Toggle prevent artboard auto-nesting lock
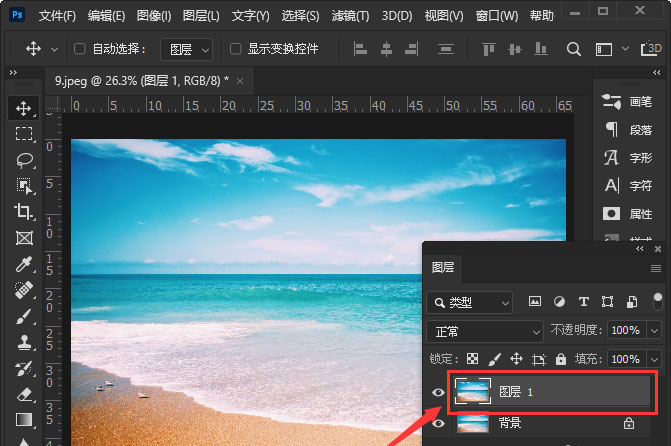671x446 pixels. coord(539,359)
